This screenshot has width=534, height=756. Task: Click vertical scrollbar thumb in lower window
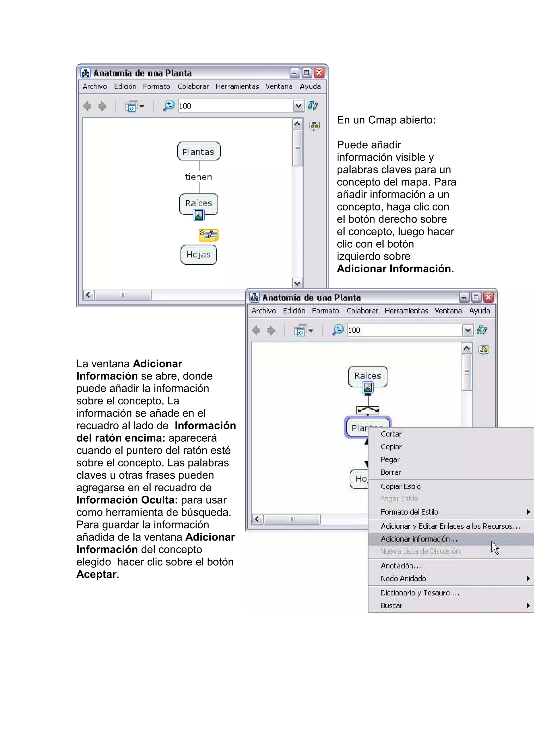click(x=466, y=373)
